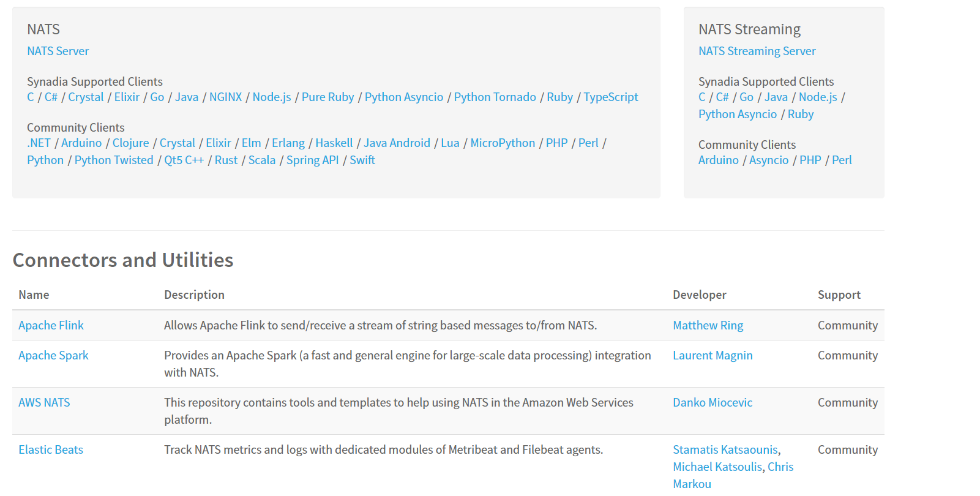This screenshot has height=496, width=980.
Task: Open the NATS Server link
Action: [58, 51]
